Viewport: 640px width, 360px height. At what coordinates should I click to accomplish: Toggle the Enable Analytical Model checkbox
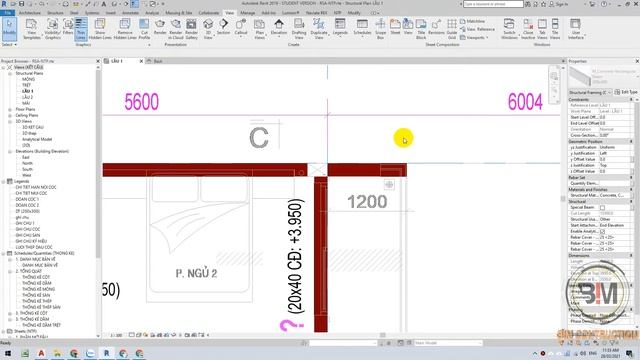[x=602, y=231]
